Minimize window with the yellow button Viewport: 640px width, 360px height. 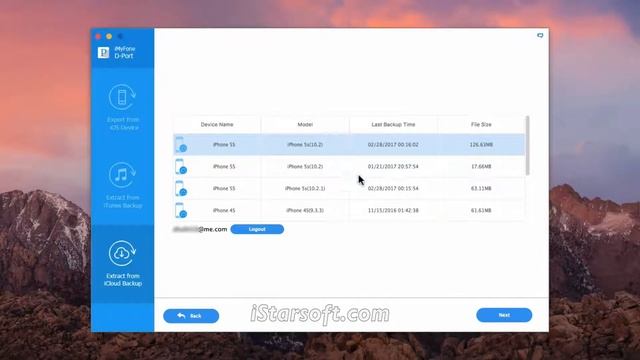coord(109,36)
